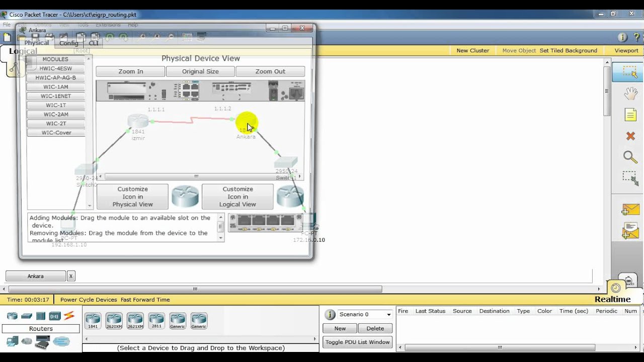Click the device view horizontal scrollbar
Screen dimensions: 644x362
tap(196, 176)
